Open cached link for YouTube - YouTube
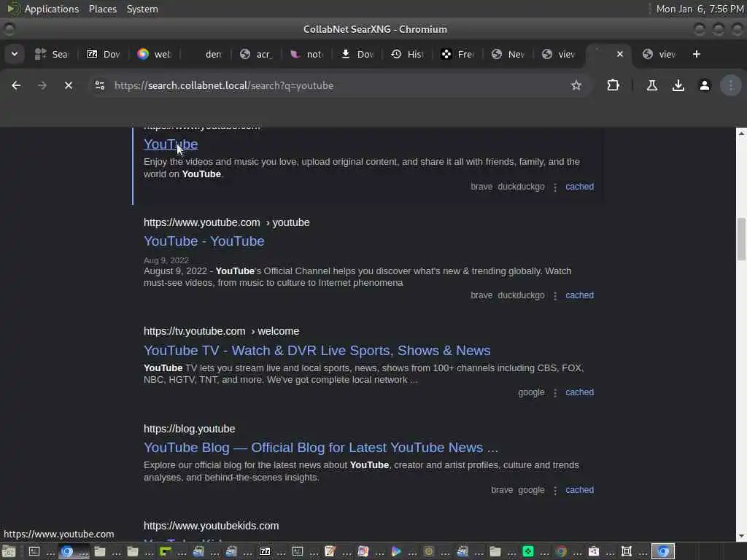 coord(579,295)
